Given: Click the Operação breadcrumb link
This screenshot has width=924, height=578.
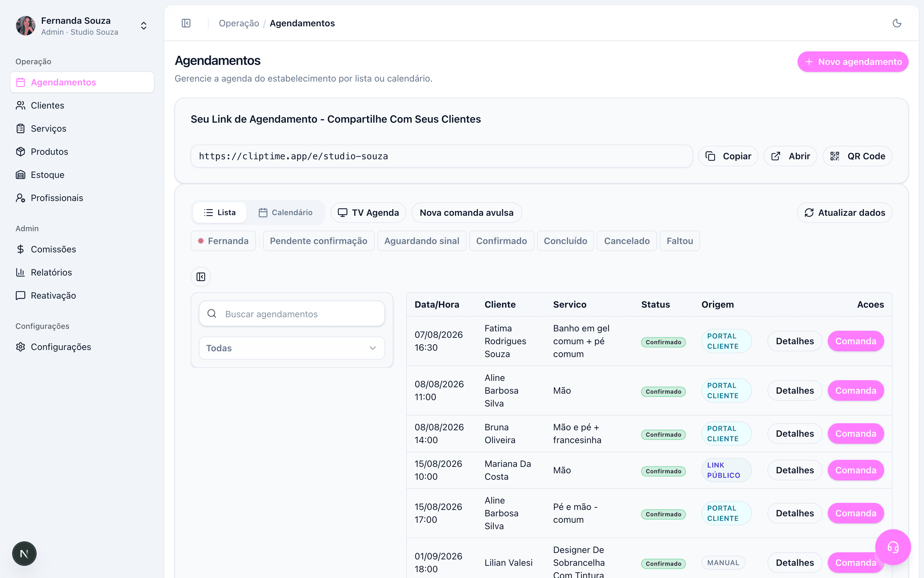Looking at the screenshot, I should pos(239,23).
